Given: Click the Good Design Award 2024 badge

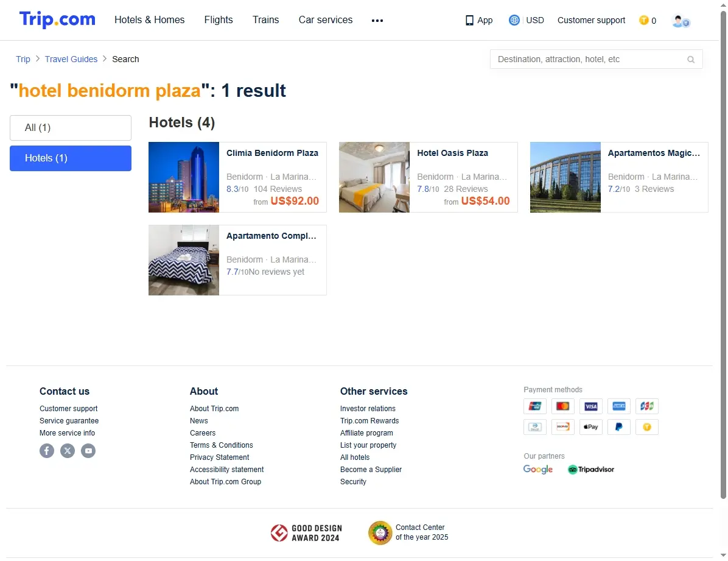Looking at the screenshot, I should coord(306,533).
